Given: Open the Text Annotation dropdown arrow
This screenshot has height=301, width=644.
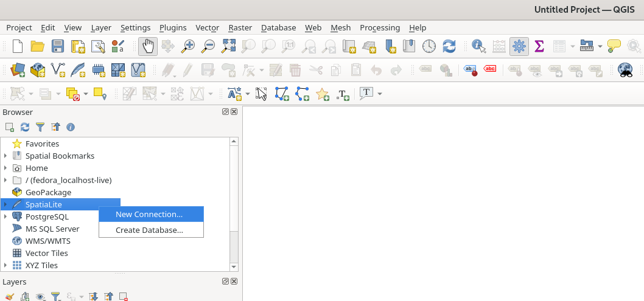Looking at the screenshot, I should click(x=379, y=94).
